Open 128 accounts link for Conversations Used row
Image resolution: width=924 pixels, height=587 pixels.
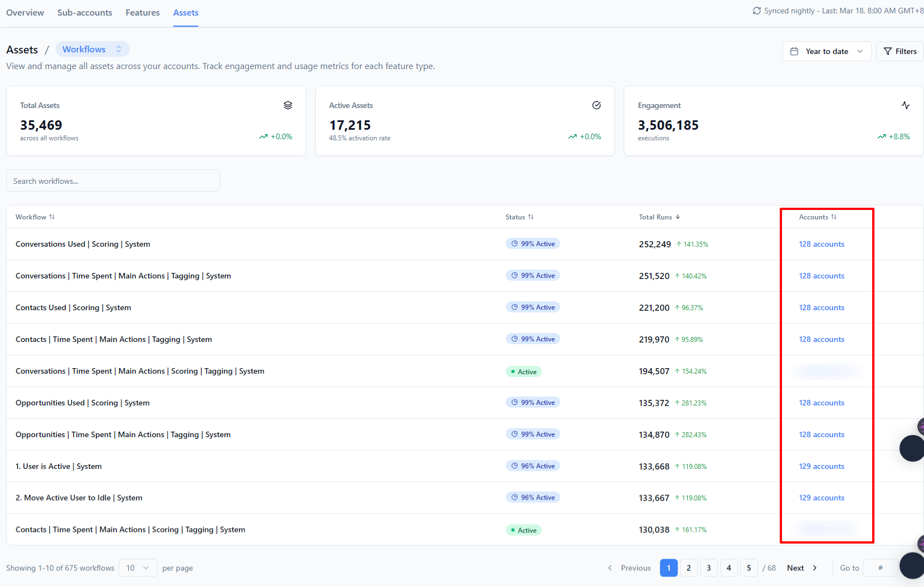(x=822, y=244)
